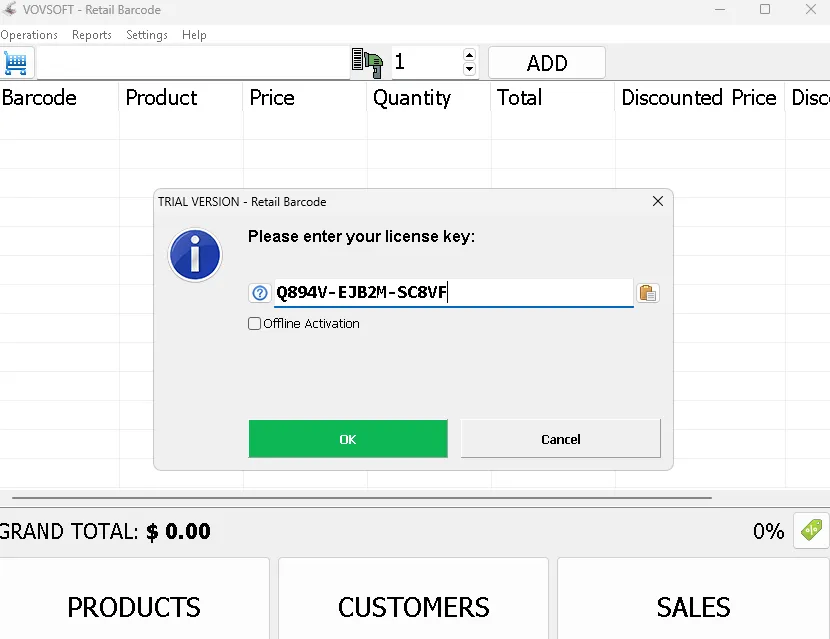
Task: Click the ADD button
Action: point(546,61)
